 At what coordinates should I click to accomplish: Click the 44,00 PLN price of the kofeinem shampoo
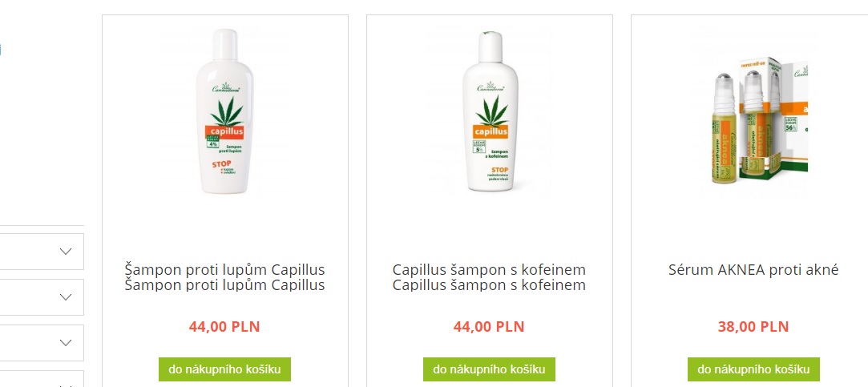[489, 327]
